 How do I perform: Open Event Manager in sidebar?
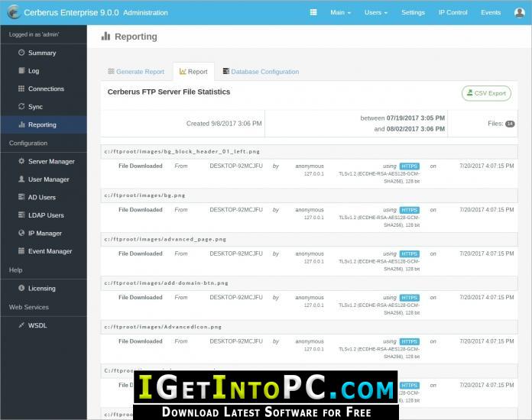[x=50, y=251]
